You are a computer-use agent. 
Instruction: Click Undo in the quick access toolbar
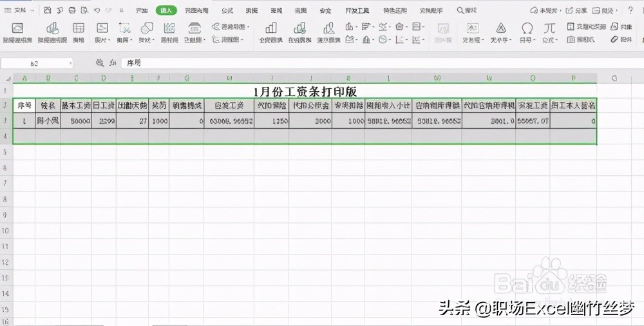pos(97,11)
